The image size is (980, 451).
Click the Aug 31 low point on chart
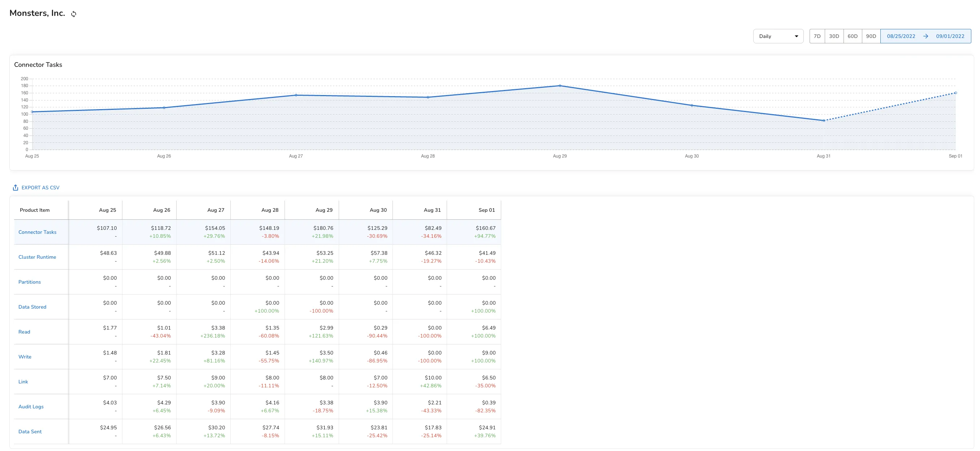(x=824, y=121)
